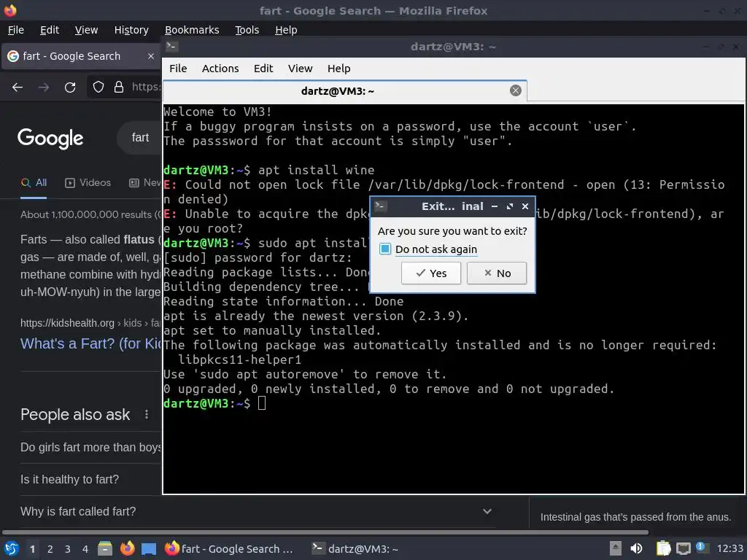Close the exit confirmation dialog
The height and width of the screenshot is (560, 747).
click(525, 206)
